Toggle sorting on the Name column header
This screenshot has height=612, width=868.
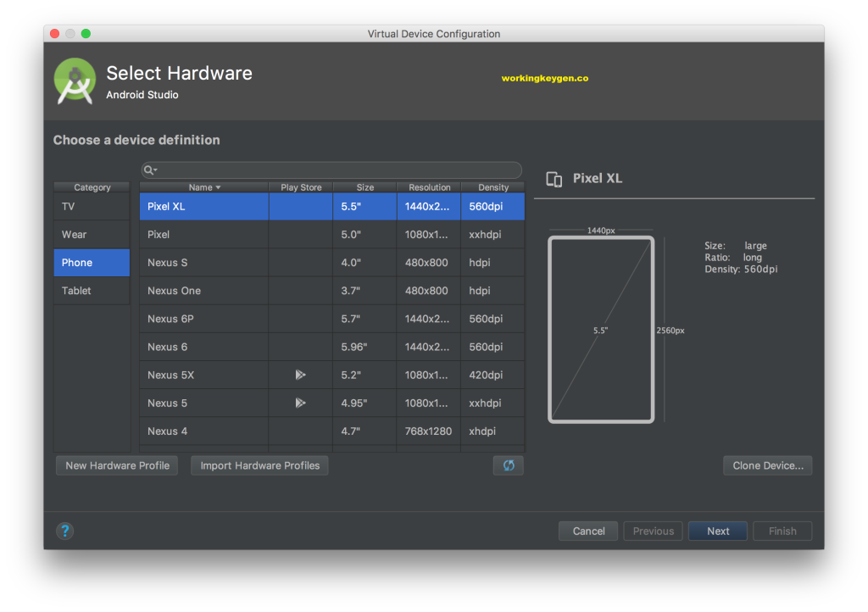(203, 187)
